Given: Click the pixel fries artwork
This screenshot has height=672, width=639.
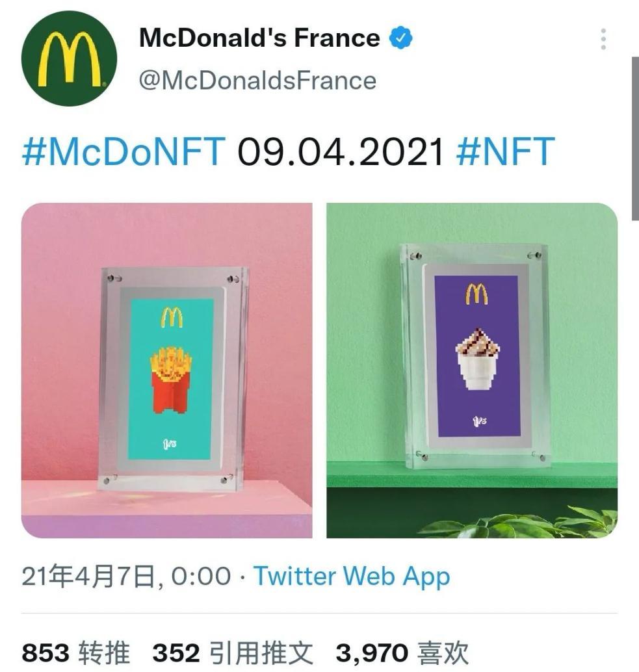Looking at the screenshot, I should (x=171, y=379).
